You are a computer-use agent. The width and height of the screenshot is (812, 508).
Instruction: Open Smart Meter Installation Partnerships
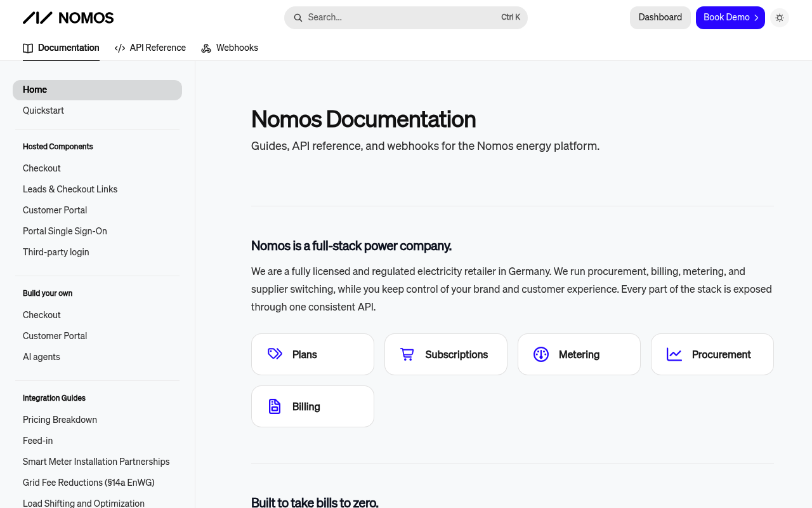click(x=96, y=462)
